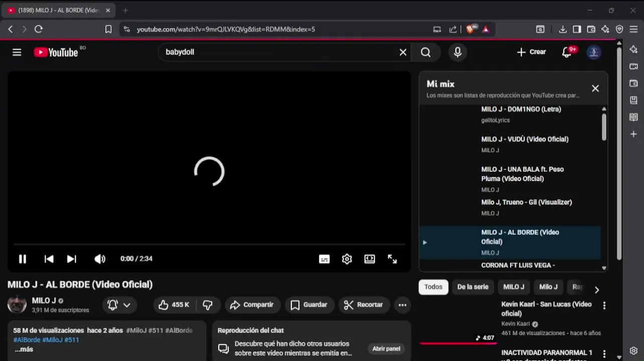Viewport: 644px width, 361px height.
Task: Pause the video playback
Action: pos(23,259)
